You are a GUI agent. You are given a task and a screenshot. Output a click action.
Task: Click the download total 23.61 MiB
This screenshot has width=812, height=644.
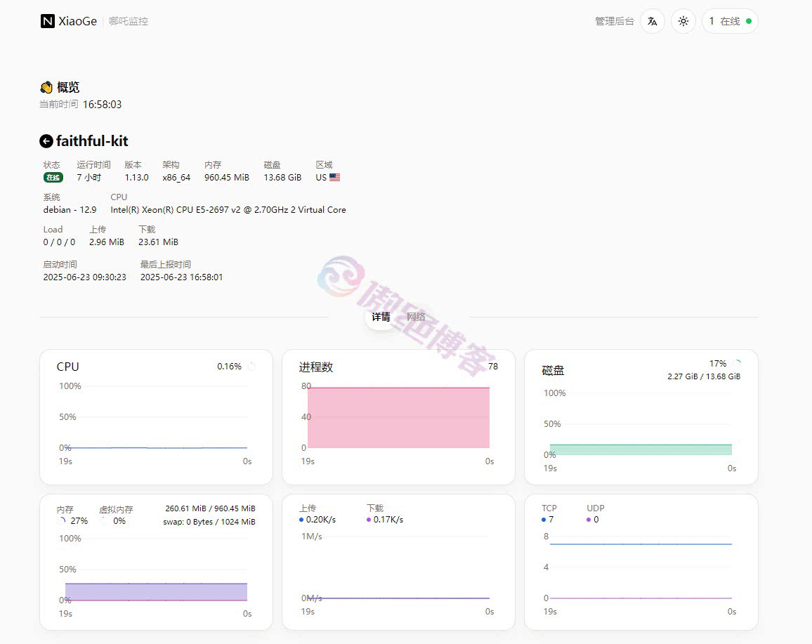(159, 242)
